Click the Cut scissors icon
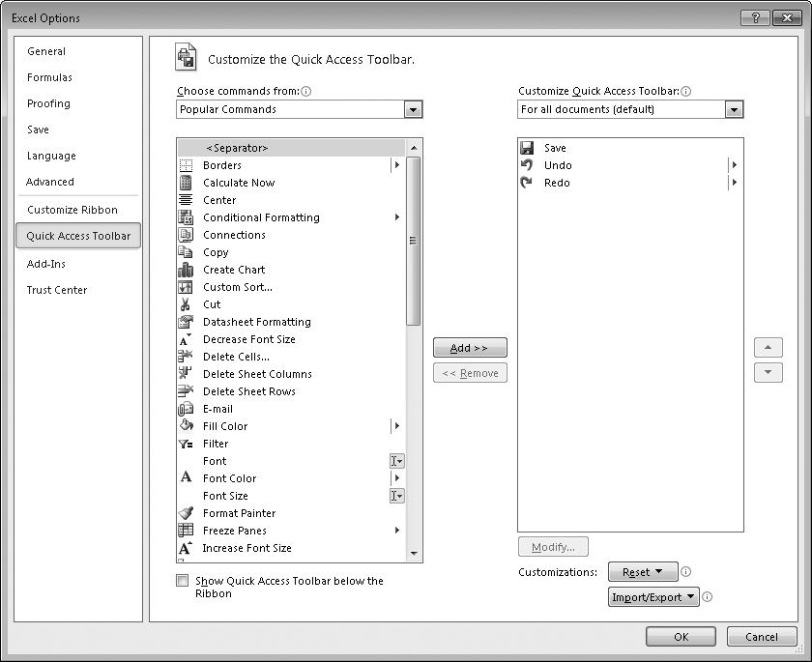 click(x=186, y=304)
